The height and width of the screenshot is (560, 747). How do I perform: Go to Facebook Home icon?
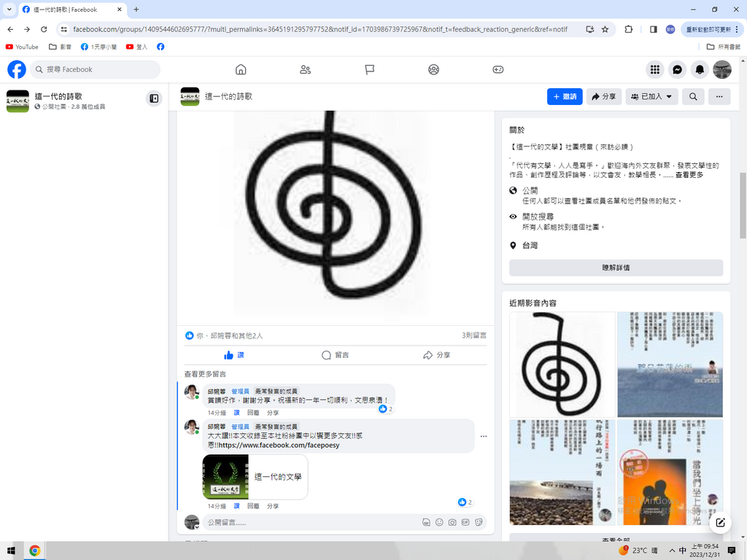[241, 69]
